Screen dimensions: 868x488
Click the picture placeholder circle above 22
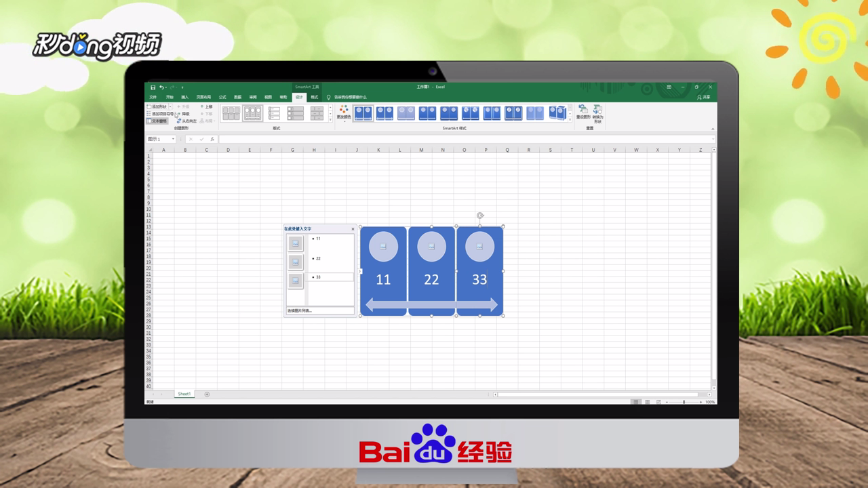[432, 247]
